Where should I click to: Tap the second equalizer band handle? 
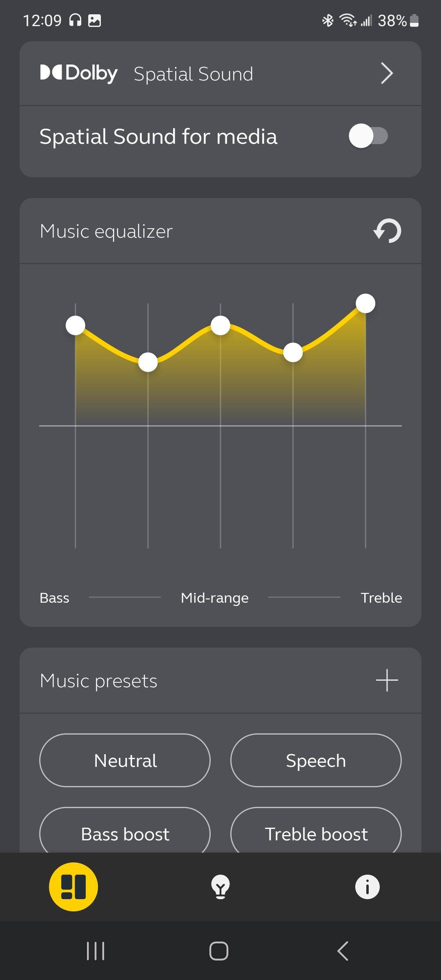click(148, 362)
